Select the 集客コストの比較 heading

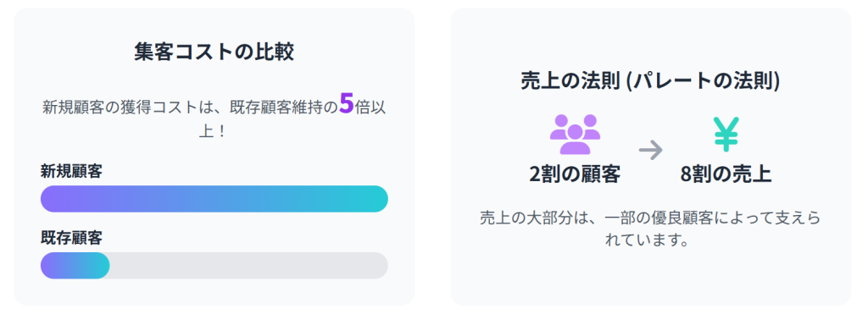[x=214, y=52]
